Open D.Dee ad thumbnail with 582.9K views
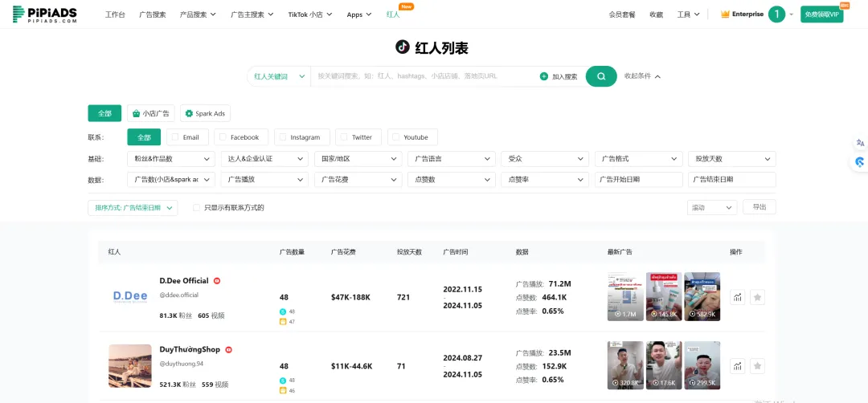 click(702, 296)
